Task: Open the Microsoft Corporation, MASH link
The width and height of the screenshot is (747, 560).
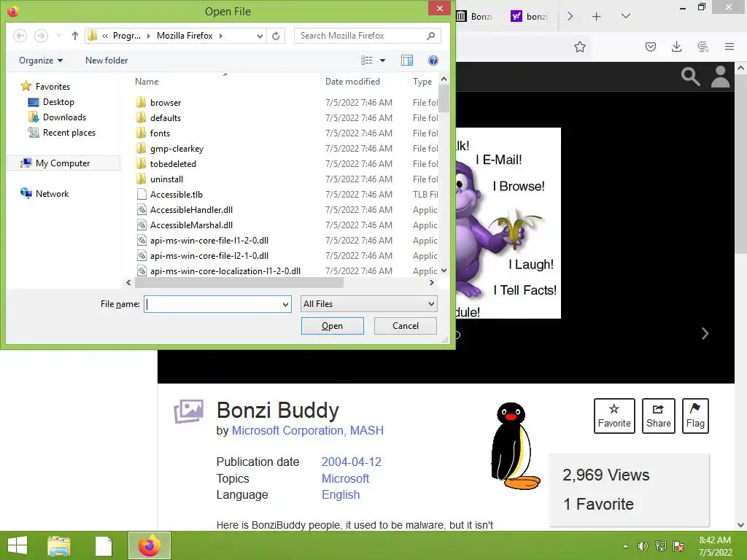Action: click(307, 430)
